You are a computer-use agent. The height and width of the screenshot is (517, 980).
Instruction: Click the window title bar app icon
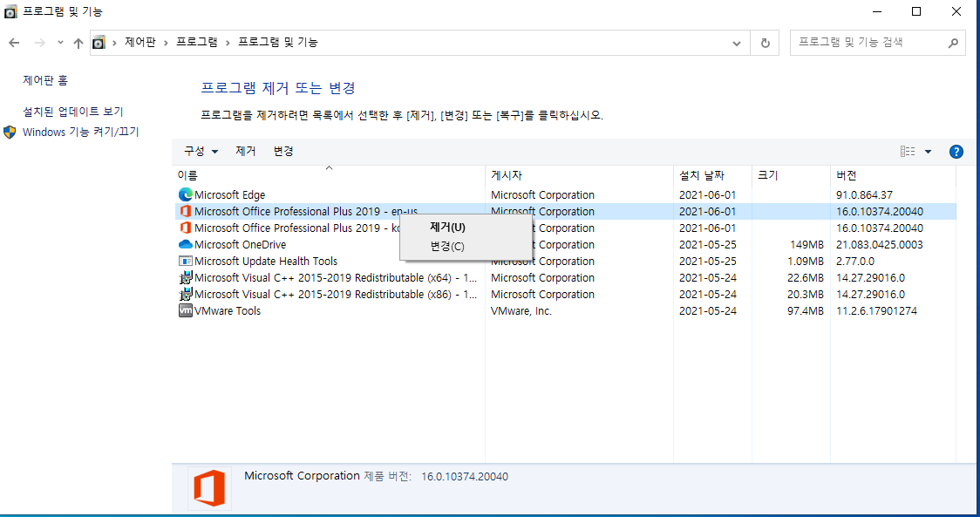(10, 12)
